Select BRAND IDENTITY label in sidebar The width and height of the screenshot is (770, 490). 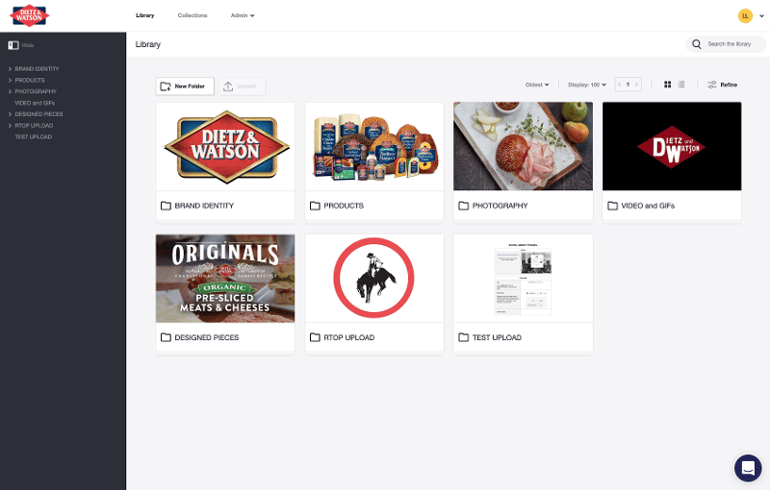37,69
